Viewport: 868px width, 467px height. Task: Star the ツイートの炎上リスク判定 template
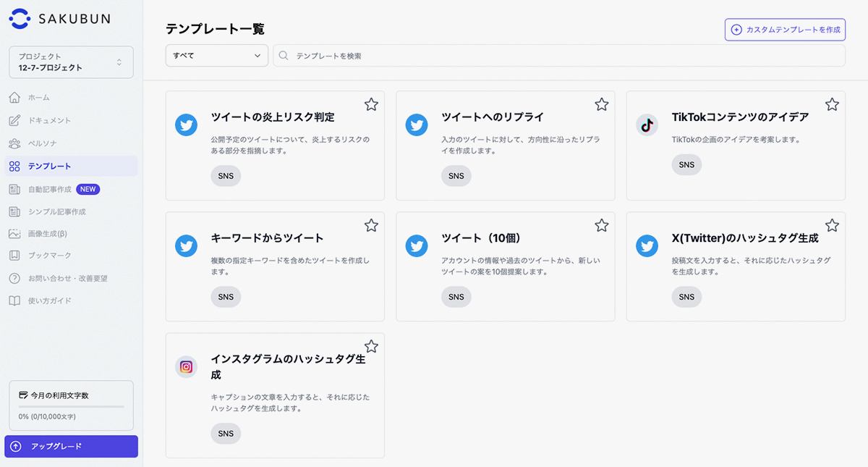click(x=371, y=104)
